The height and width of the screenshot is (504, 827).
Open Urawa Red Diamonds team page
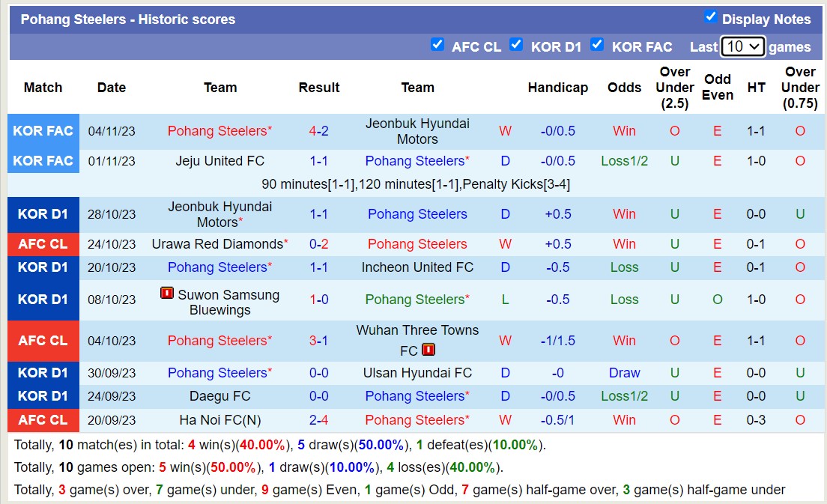pyautogui.click(x=216, y=244)
